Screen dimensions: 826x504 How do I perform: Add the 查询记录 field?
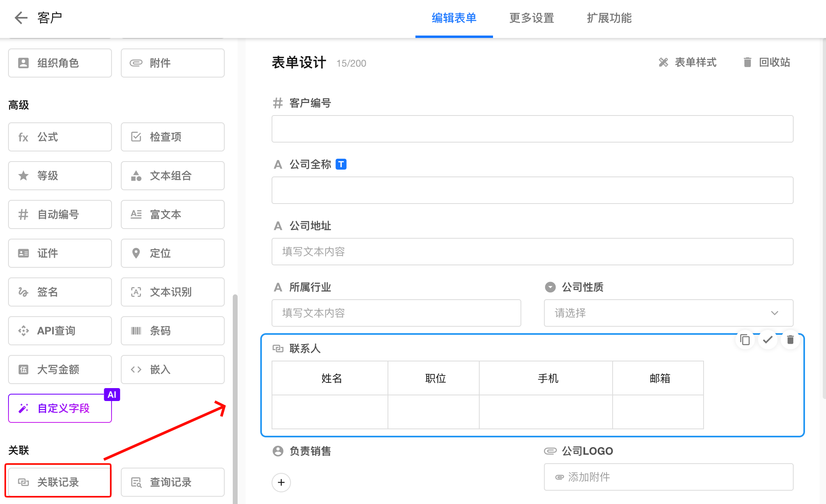(173, 482)
